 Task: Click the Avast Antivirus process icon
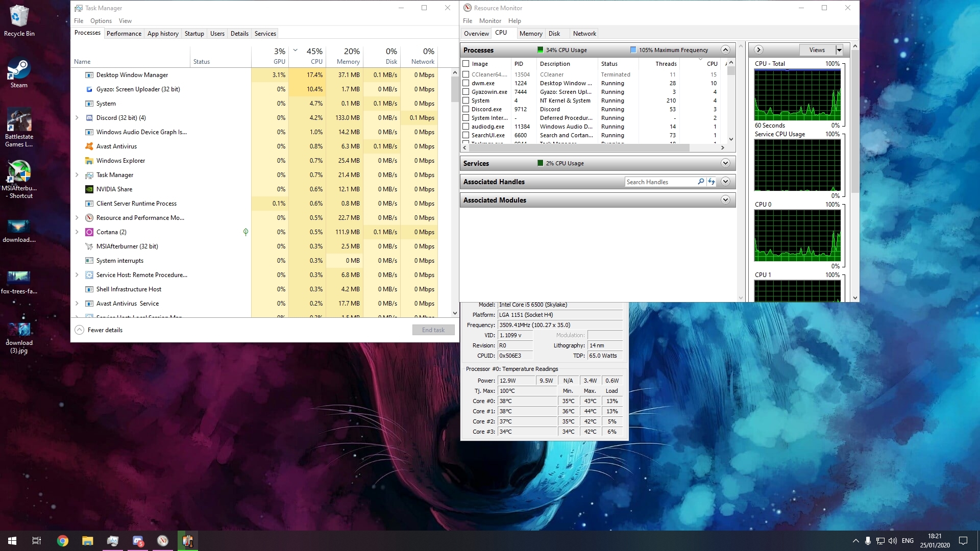pos(89,146)
